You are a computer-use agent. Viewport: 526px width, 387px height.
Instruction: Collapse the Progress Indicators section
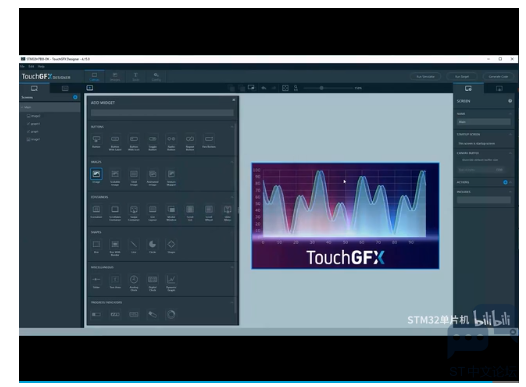click(x=232, y=302)
